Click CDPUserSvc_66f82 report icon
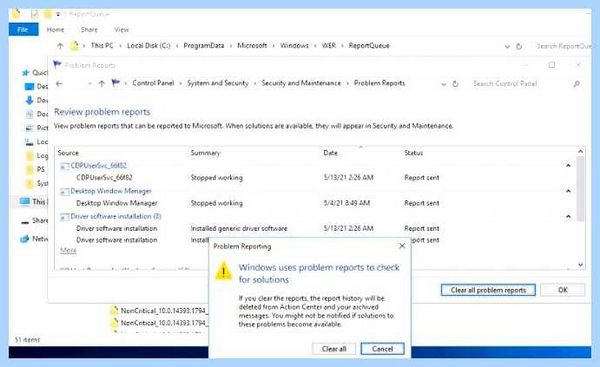This screenshot has height=367, width=600. tap(64, 166)
